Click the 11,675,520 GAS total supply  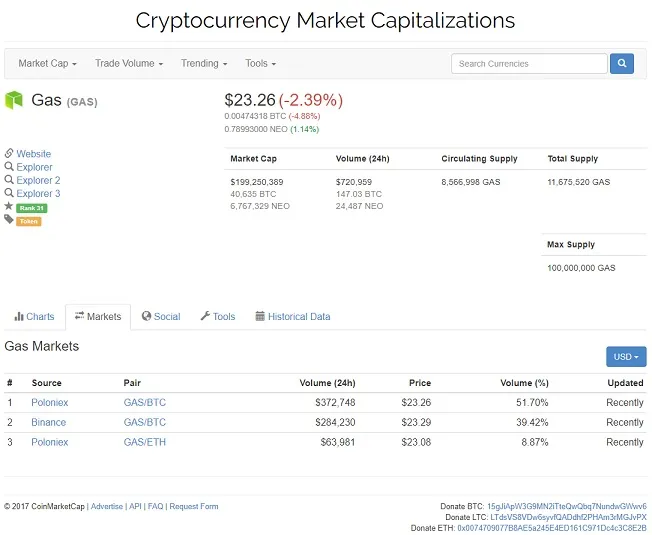(x=578, y=182)
